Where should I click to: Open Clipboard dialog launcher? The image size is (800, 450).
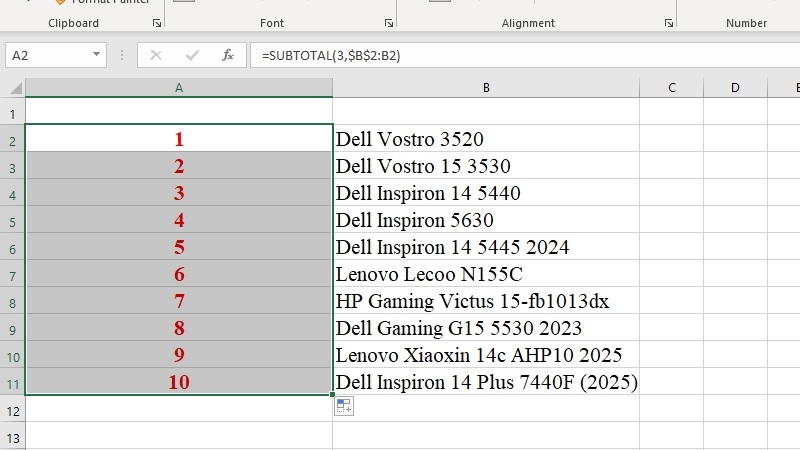tap(157, 23)
